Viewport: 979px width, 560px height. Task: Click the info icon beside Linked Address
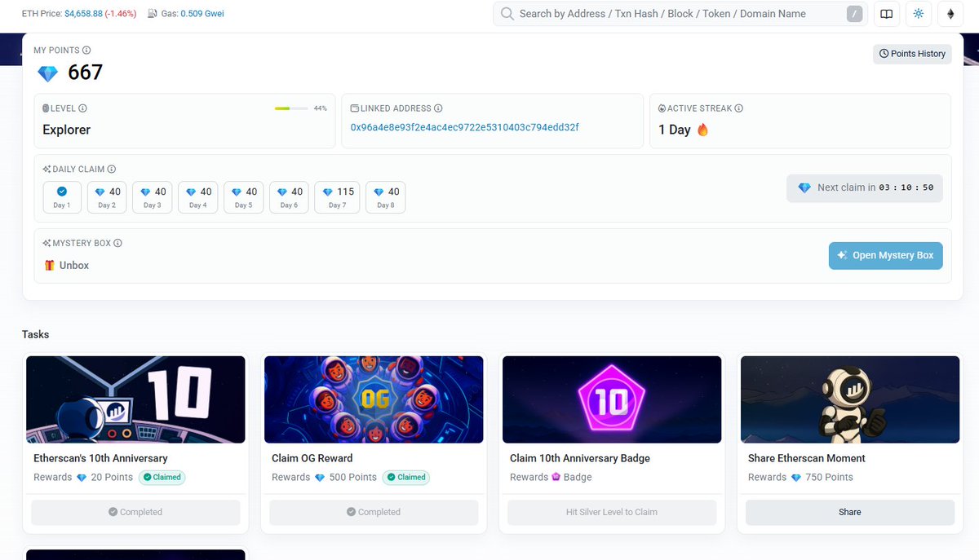point(438,108)
